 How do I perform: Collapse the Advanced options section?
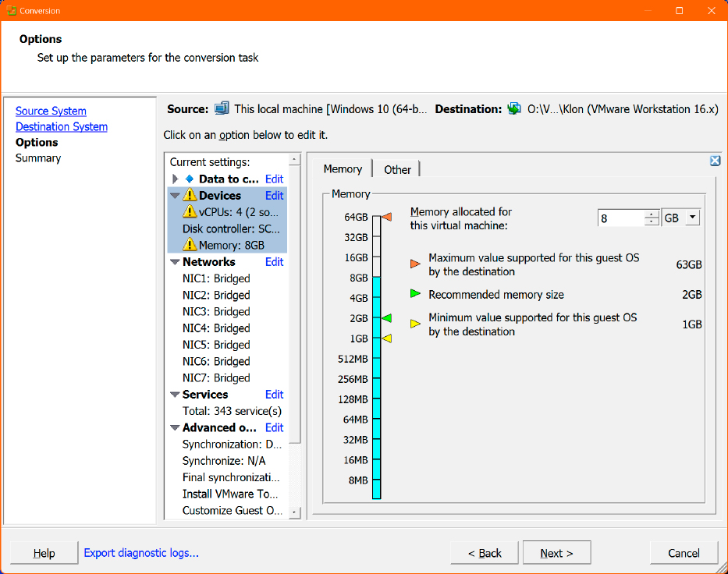(175, 428)
